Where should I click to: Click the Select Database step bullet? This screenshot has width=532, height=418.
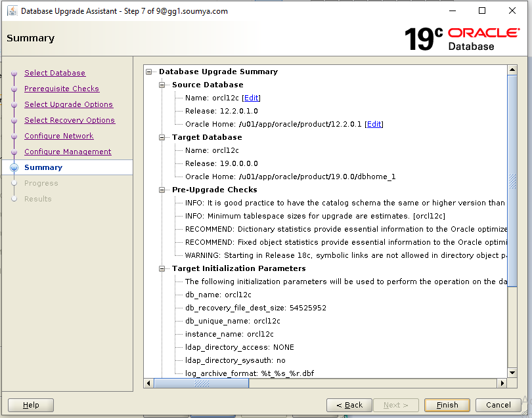pos(14,73)
